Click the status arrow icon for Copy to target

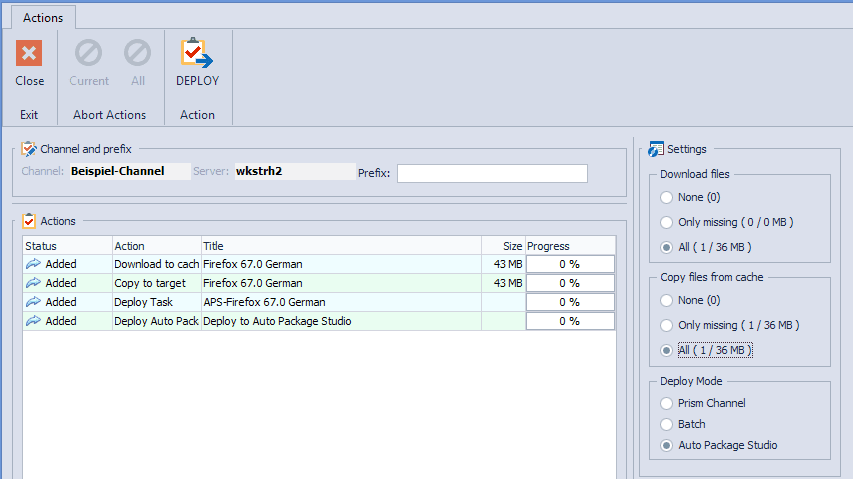pos(33,283)
